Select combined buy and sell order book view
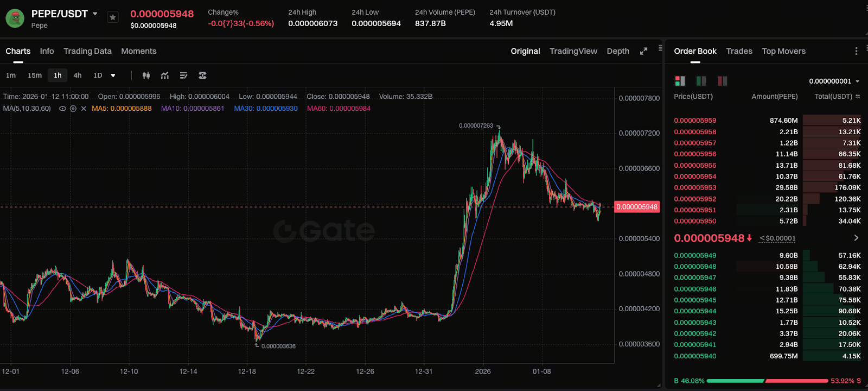 [x=680, y=81]
